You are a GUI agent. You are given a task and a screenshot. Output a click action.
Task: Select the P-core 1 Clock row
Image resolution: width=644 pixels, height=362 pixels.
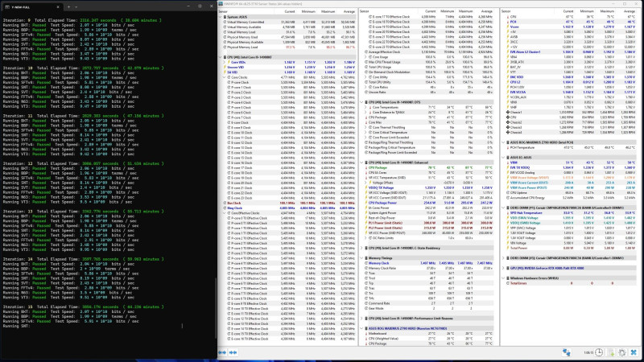(x=288, y=88)
